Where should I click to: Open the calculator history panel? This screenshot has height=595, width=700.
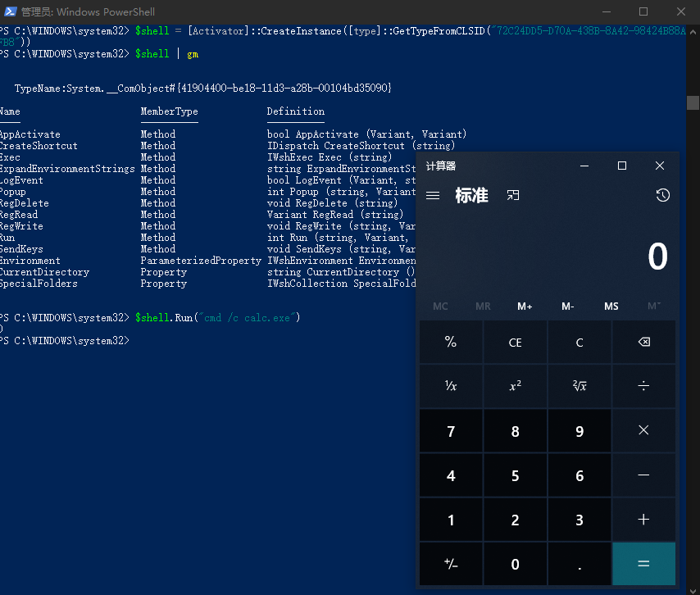point(662,195)
